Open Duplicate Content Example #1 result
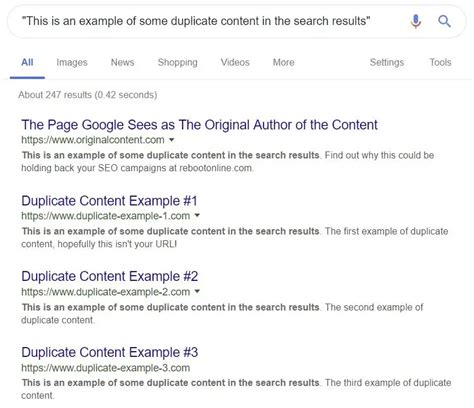 (x=109, y=201)
